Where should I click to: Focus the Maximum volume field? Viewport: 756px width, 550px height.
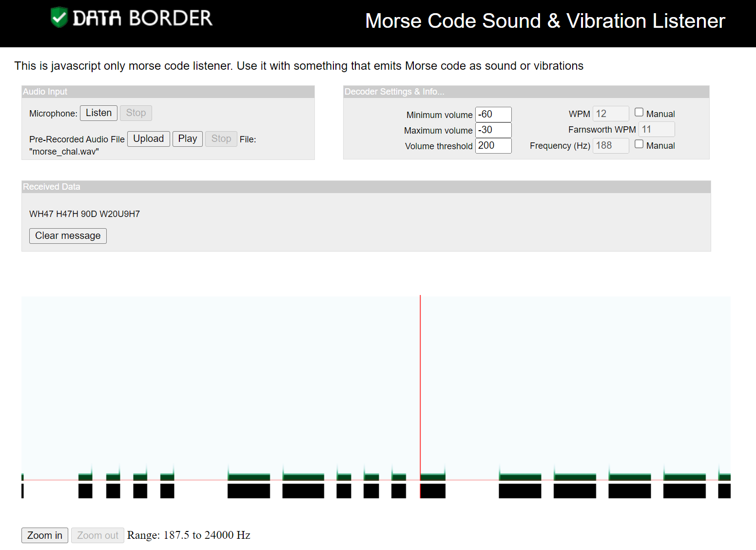point(493,130)
